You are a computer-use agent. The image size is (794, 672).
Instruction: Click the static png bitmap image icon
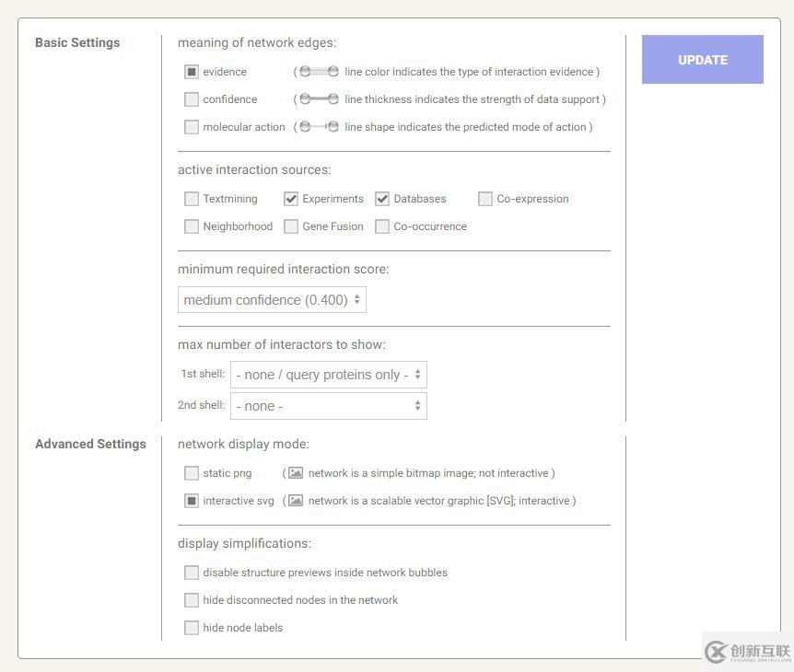296,473
